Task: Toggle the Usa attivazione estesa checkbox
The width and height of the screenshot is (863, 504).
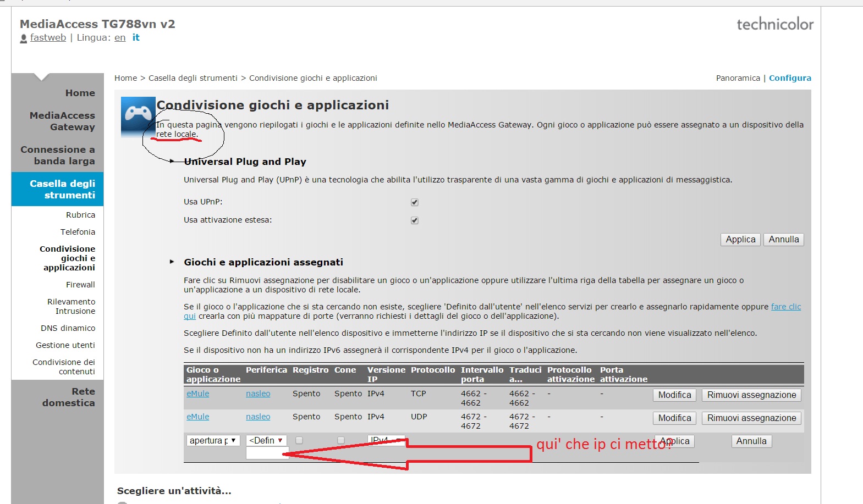Action: pyautogui.click(x=415, y=220)
